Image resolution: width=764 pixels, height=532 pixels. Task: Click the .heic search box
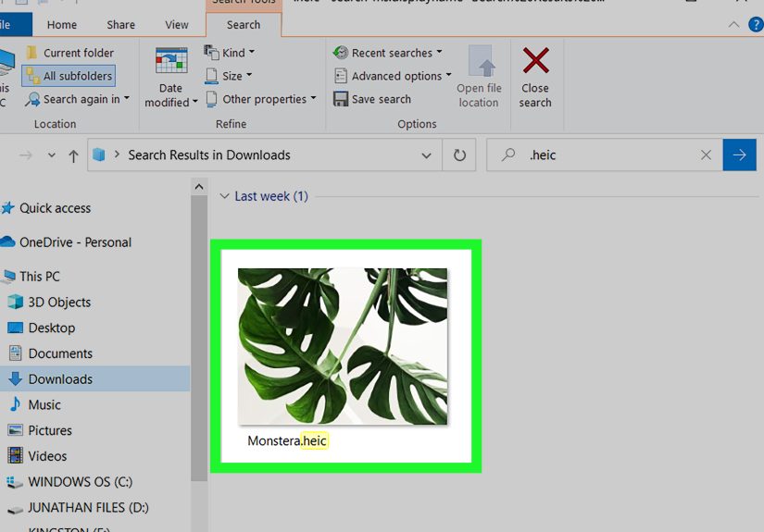(604, 155)
